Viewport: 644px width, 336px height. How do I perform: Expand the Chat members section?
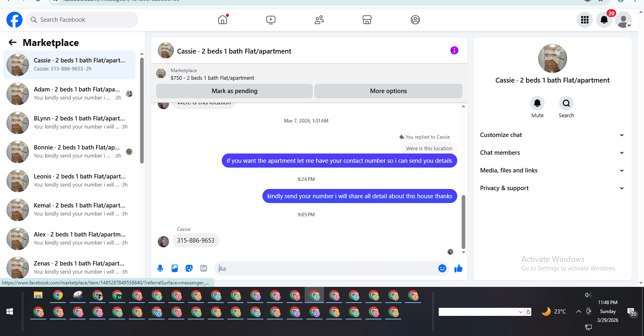tap(552, 153)
